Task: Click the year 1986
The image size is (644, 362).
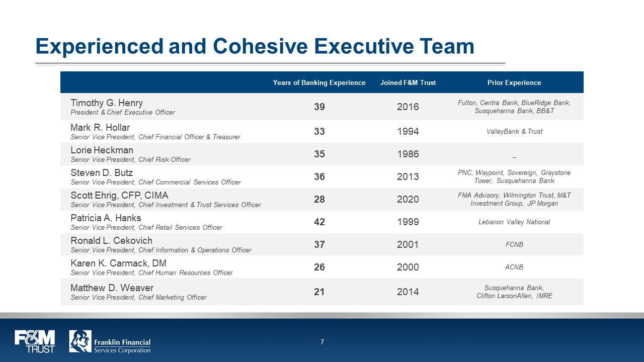Action: pyautogui.click(x=408, y=154)
